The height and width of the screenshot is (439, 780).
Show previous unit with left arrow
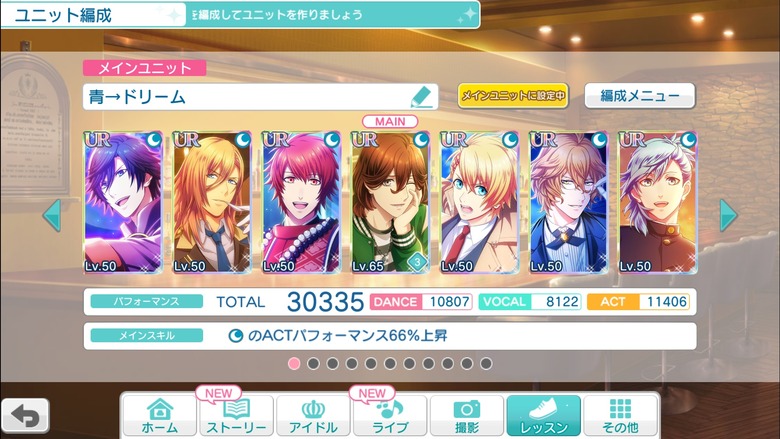pyautogui.click(x=52, y=215)
